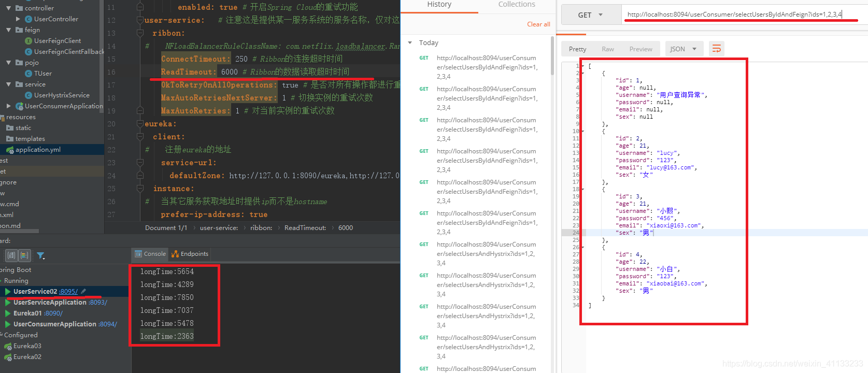
Task: Collapse the feign package
Action: tap(9, 30)
